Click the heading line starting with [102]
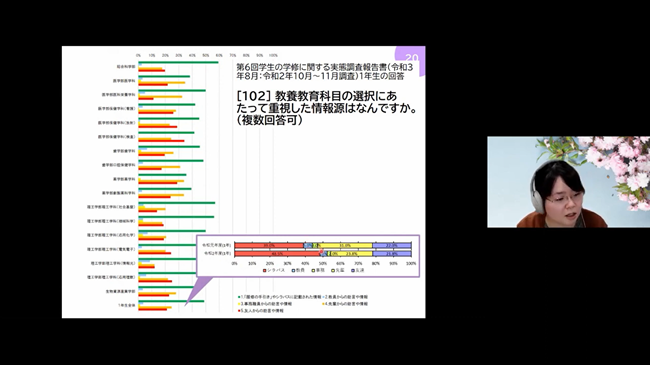Image resolution: width=650 pixels, height=365 pixels. pos(317,96)
